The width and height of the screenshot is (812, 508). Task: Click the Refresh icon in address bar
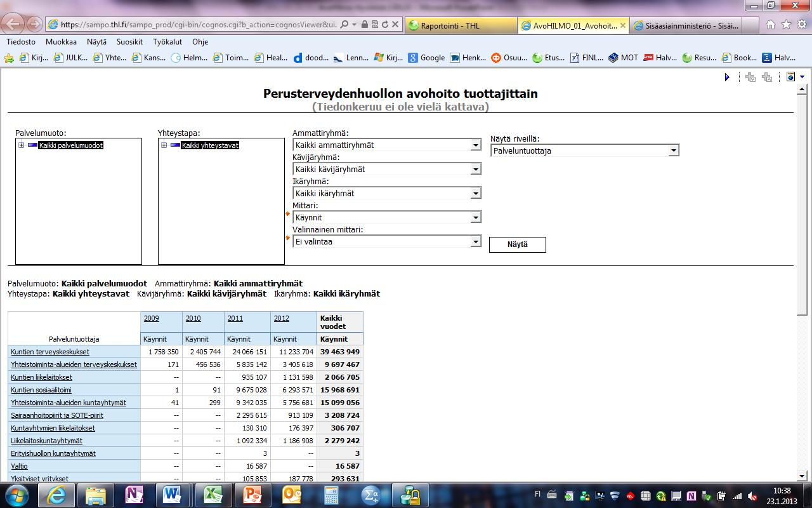(x=386, y=25)
